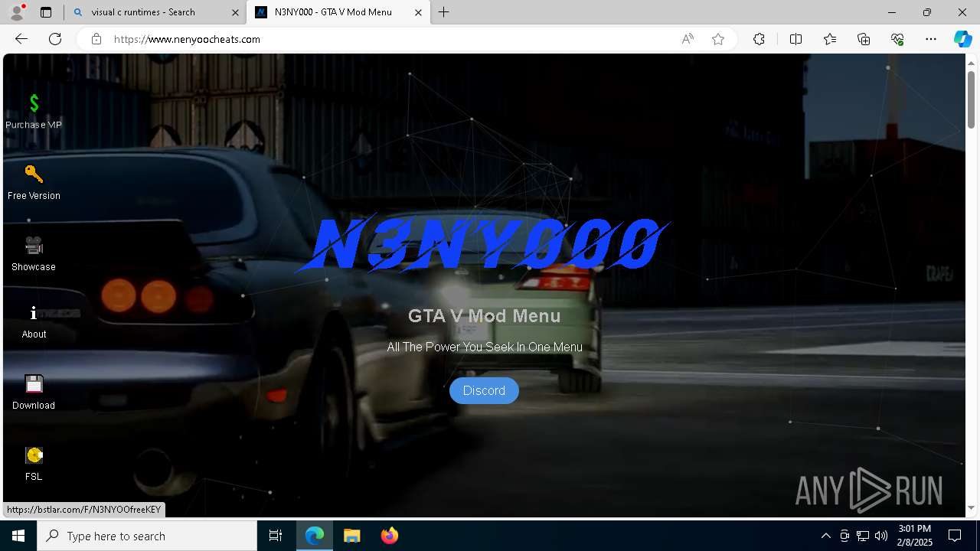Open the Favorites list
This screenshot has width=980, height=551.
click(x=830, y=39)
